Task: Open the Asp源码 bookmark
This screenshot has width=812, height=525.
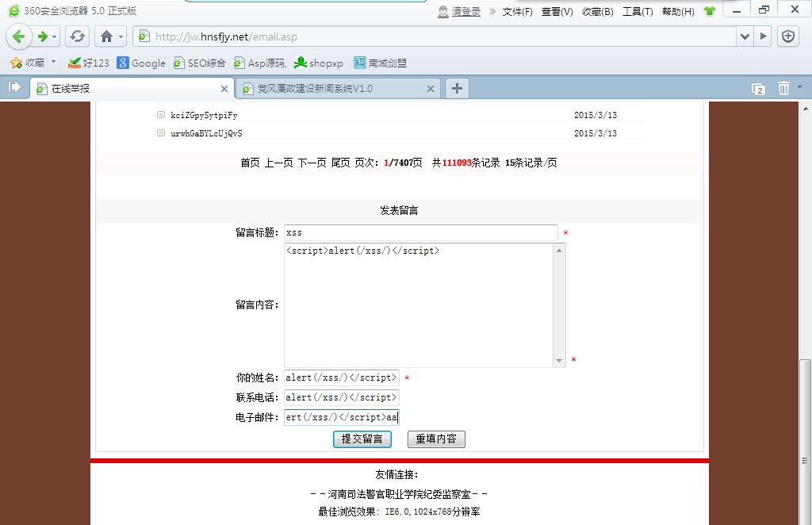Action: tap(260, 63)
